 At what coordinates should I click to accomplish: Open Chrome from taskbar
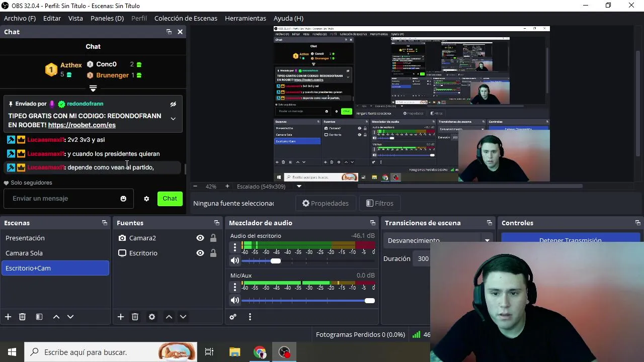coord(260,352)
